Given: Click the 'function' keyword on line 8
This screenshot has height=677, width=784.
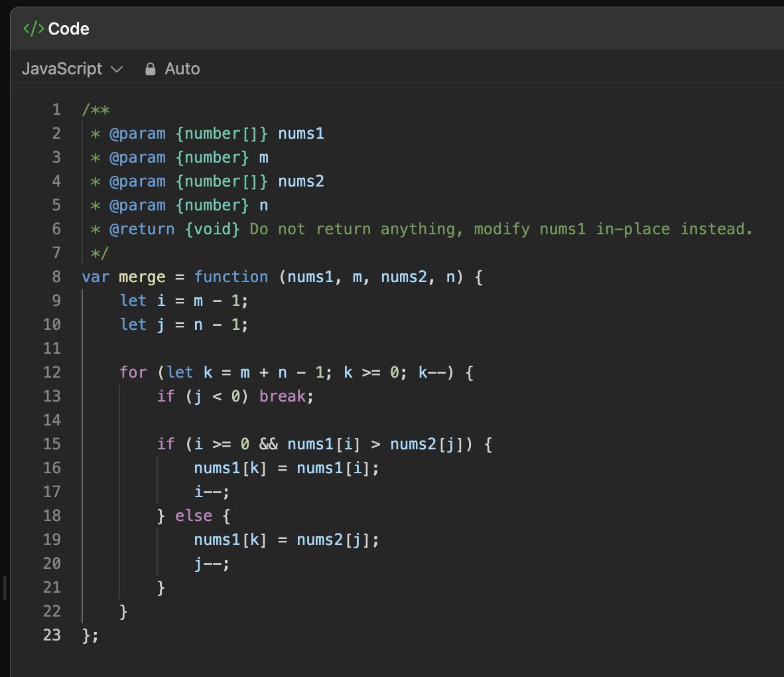Looking at the screenshot, I should (x=231, y=277).
